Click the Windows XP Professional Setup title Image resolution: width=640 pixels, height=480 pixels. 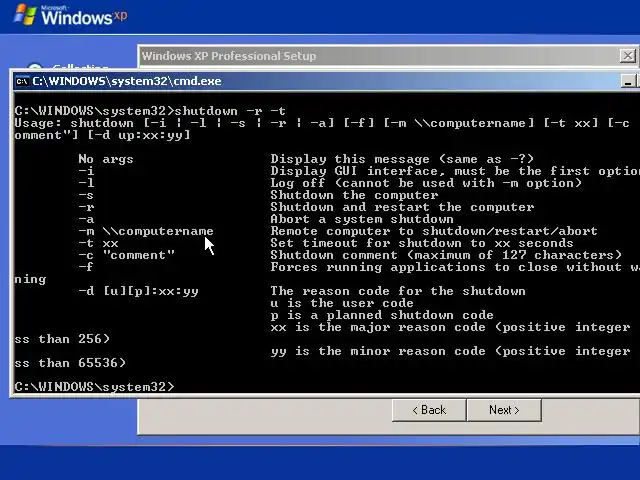point(229,56)
